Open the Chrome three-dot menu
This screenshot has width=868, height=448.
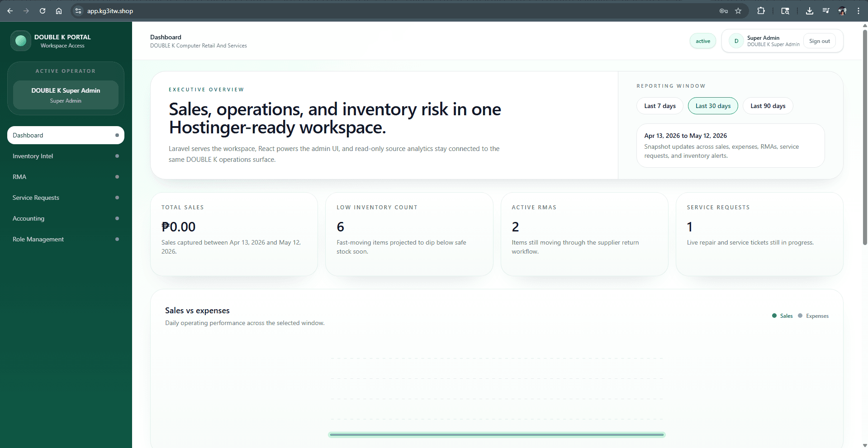859,11
